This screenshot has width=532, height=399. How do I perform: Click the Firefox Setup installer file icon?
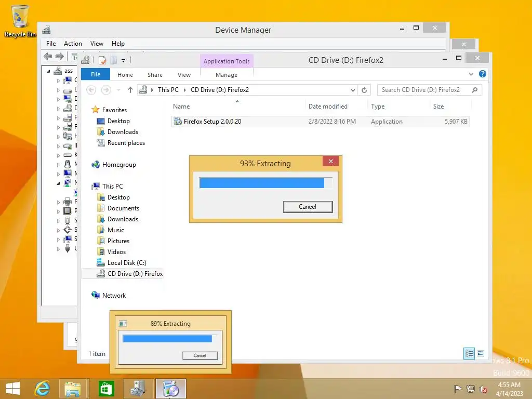coord(178,121)
